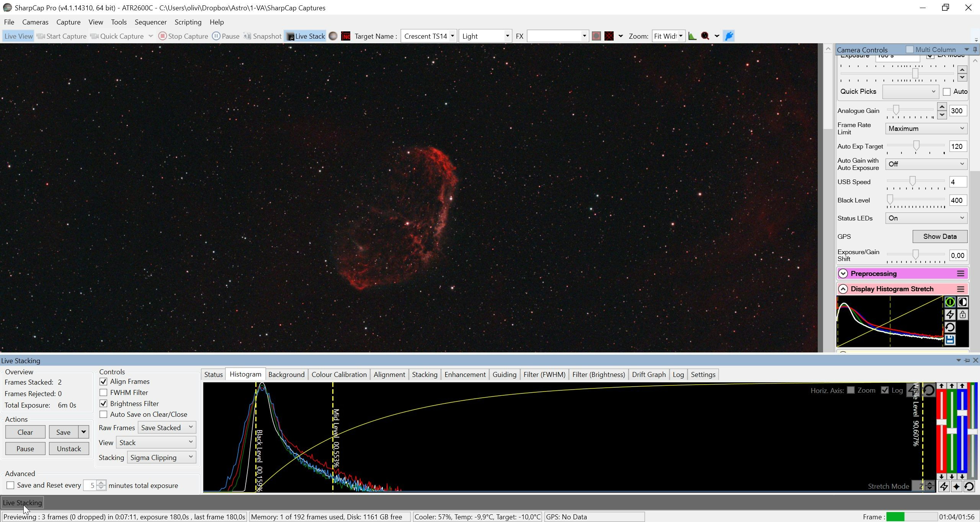
Task: Click the Live Stack toolbar button
Action: tap(305, 36)
